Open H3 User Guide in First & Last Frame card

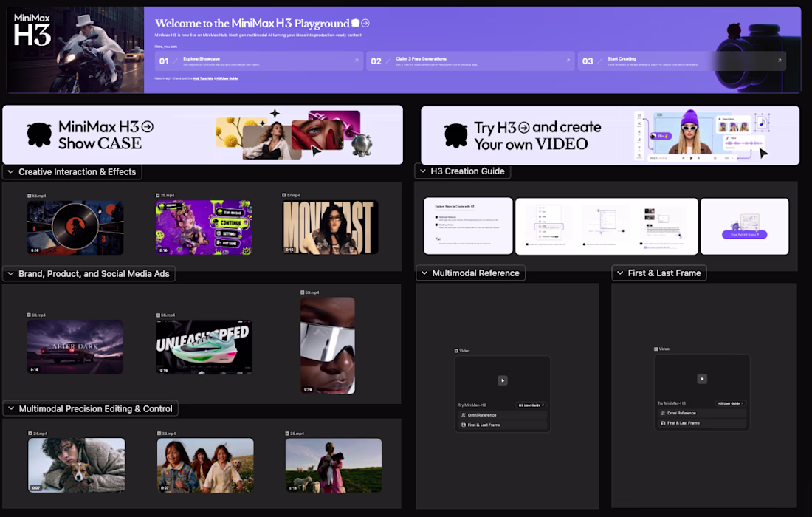pos(731,403)
